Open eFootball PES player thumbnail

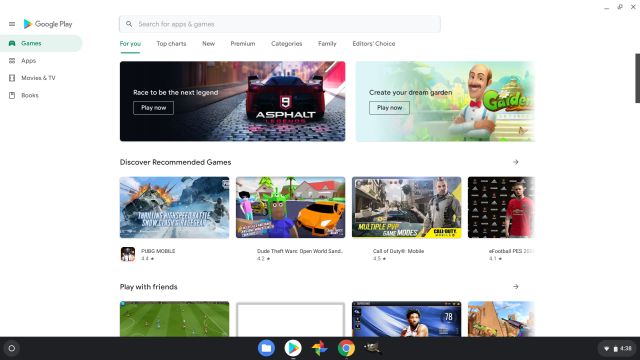point(501,207)
